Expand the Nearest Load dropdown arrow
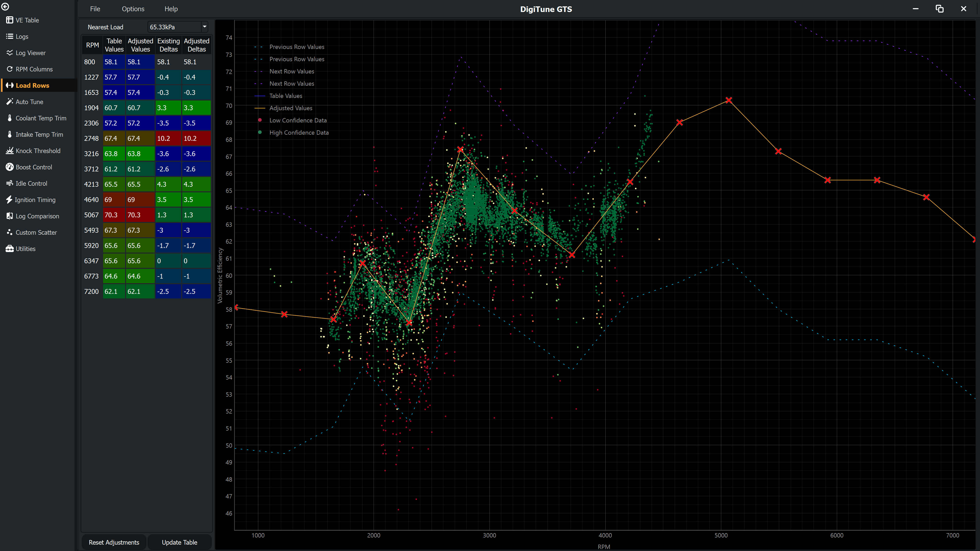 (x=204, y=27)
